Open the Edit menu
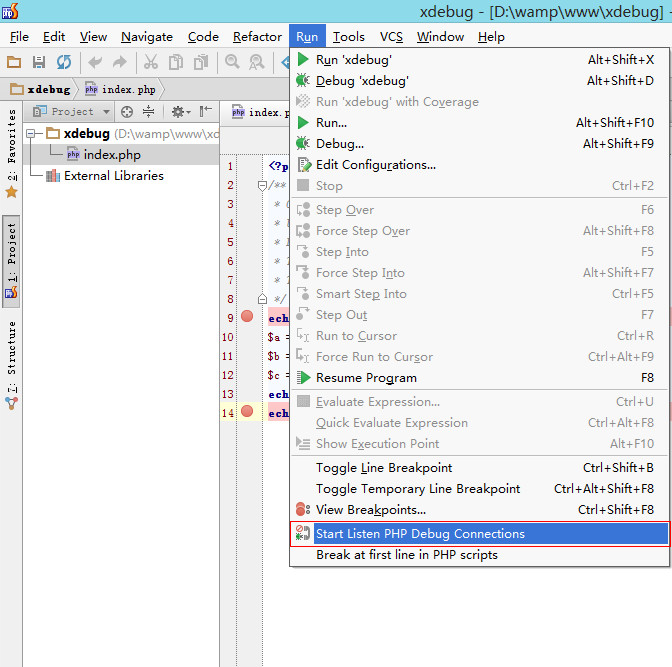This screenshot has width=672, height=667. click(x=54, y=37)
